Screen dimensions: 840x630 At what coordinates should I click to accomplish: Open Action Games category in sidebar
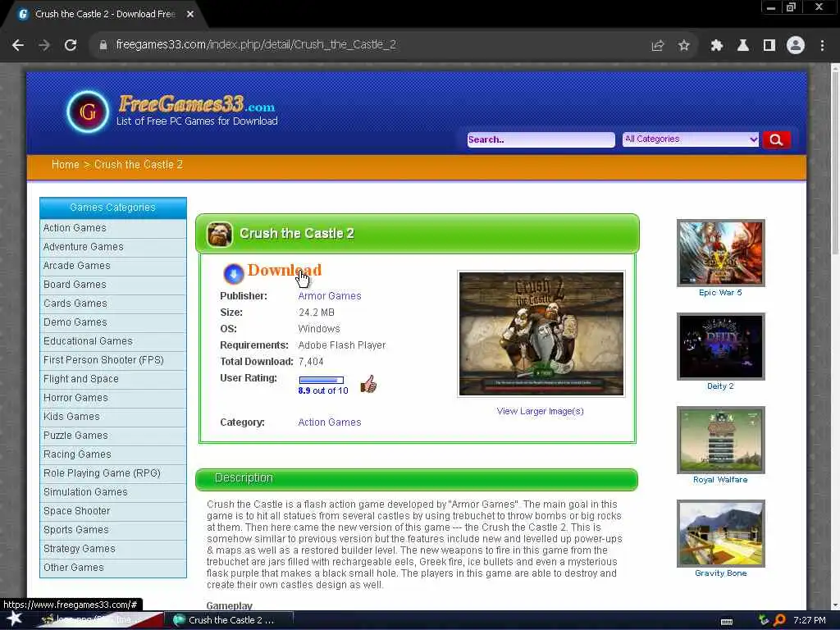click(x=113, y=228)
